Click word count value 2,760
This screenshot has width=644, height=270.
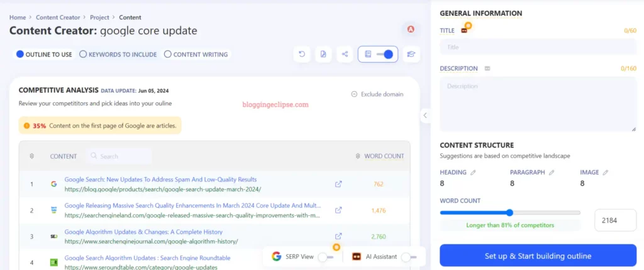378,236
